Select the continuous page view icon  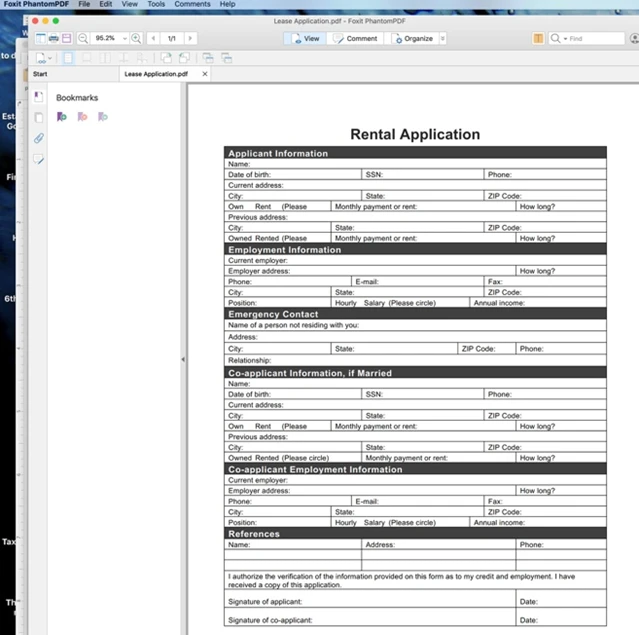tap(86, 58)
